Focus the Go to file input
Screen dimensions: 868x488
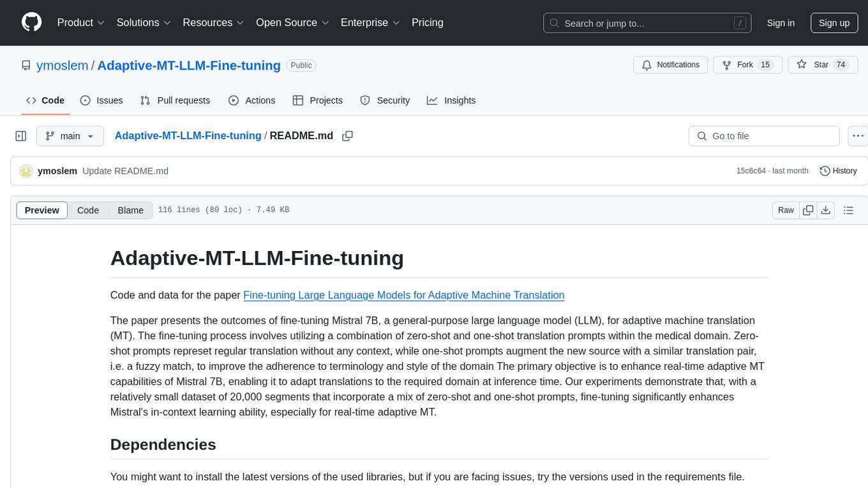point(764,136)
